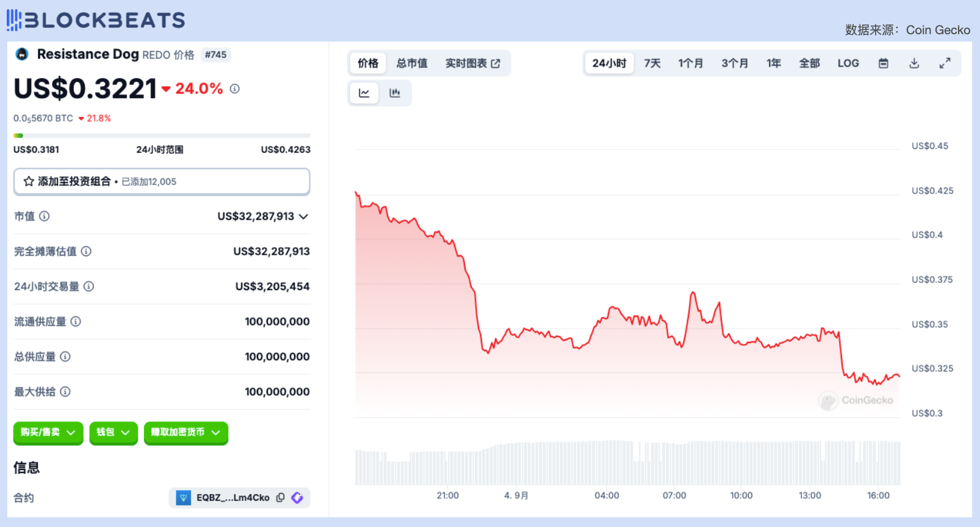Click the info icon beside 24小时交易量

(x=89, y=286)
